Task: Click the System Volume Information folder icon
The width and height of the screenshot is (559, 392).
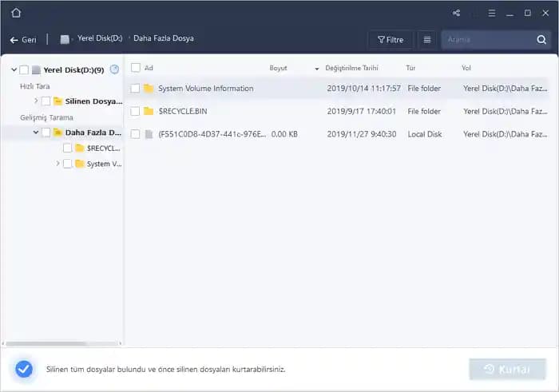Action: point(149,89)
